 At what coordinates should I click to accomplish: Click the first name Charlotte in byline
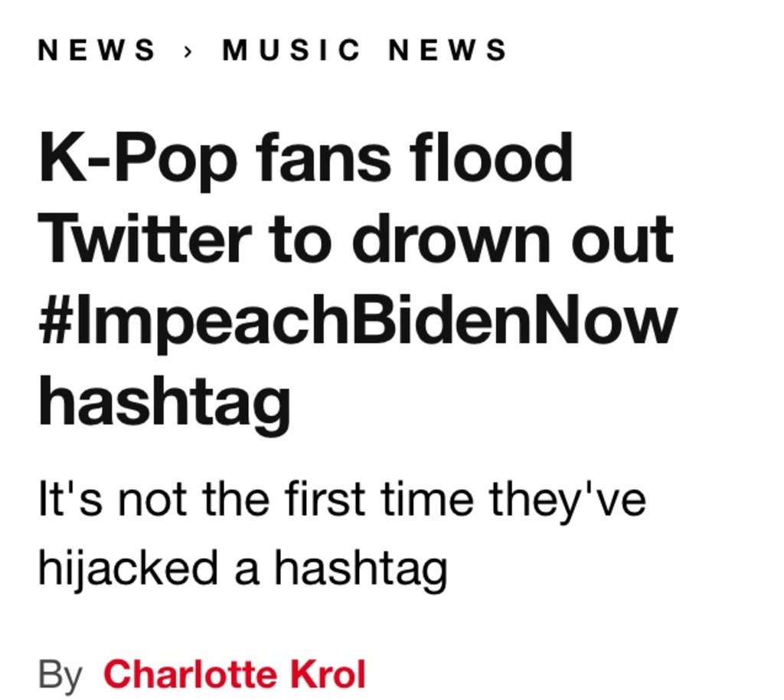point(190,674)
